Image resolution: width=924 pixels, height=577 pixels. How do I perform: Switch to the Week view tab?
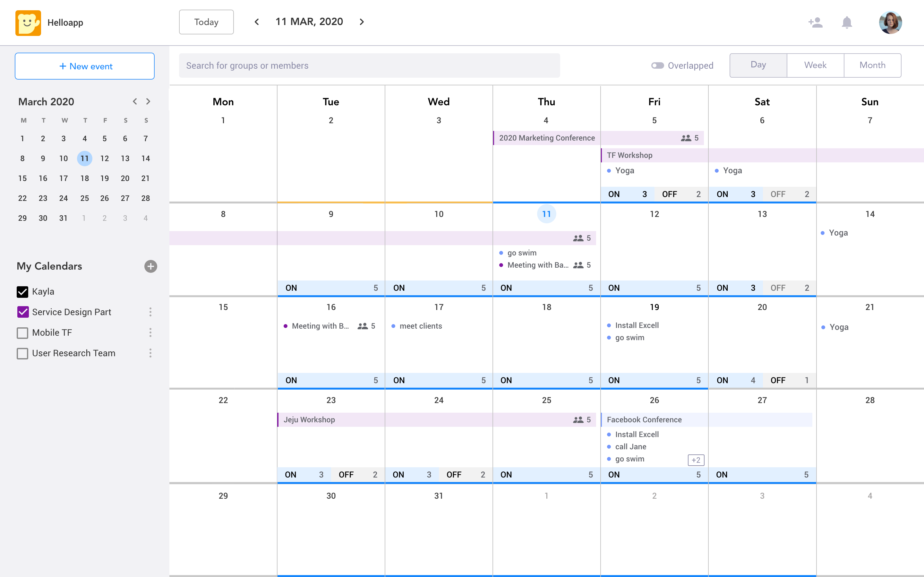(x=815, y=65)
